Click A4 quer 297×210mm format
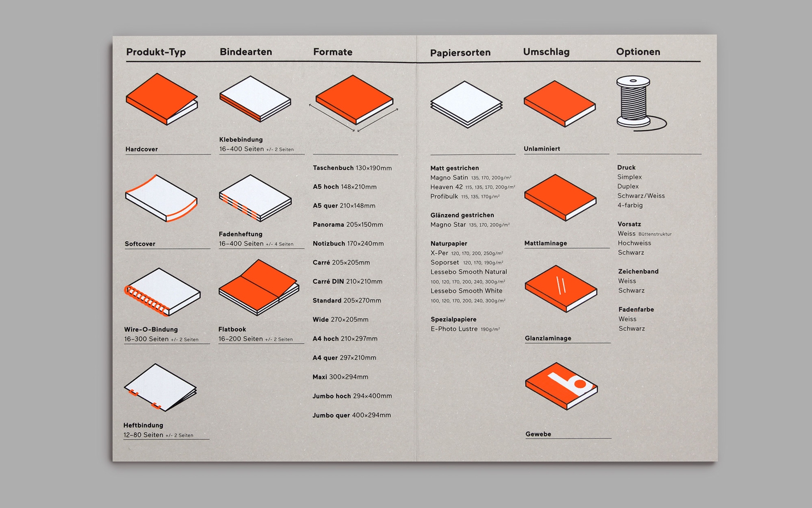812x508 pixels. pos(344,358)
